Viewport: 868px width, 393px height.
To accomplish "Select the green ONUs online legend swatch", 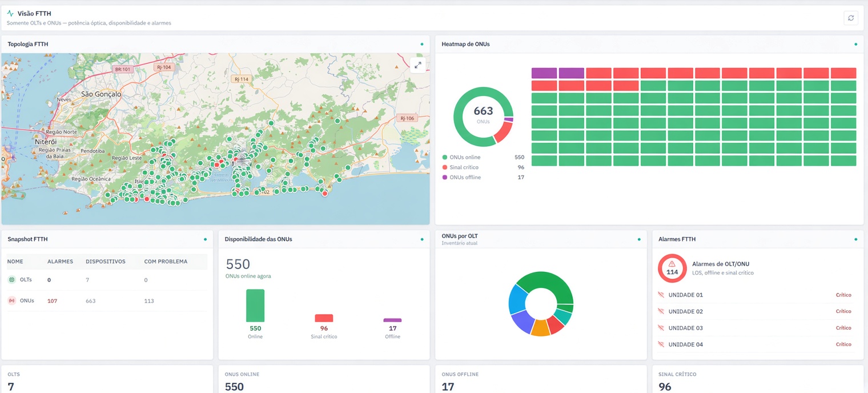I will tap(445, 157).
